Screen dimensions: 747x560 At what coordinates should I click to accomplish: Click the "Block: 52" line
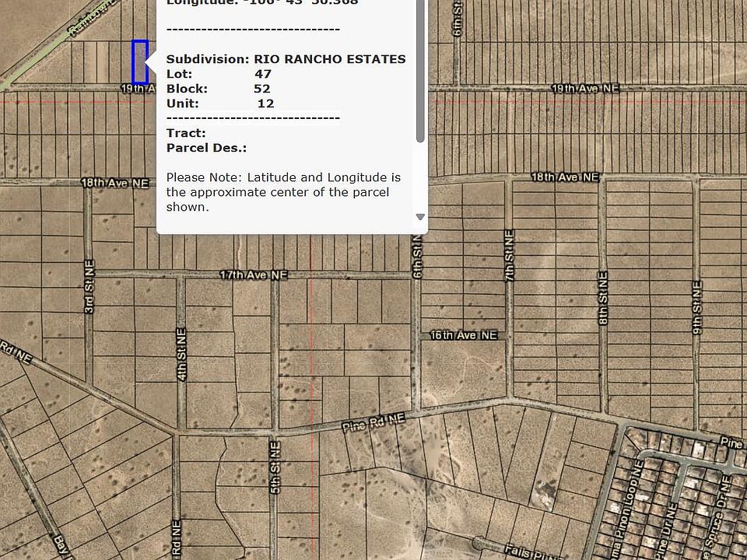[218, 89]
